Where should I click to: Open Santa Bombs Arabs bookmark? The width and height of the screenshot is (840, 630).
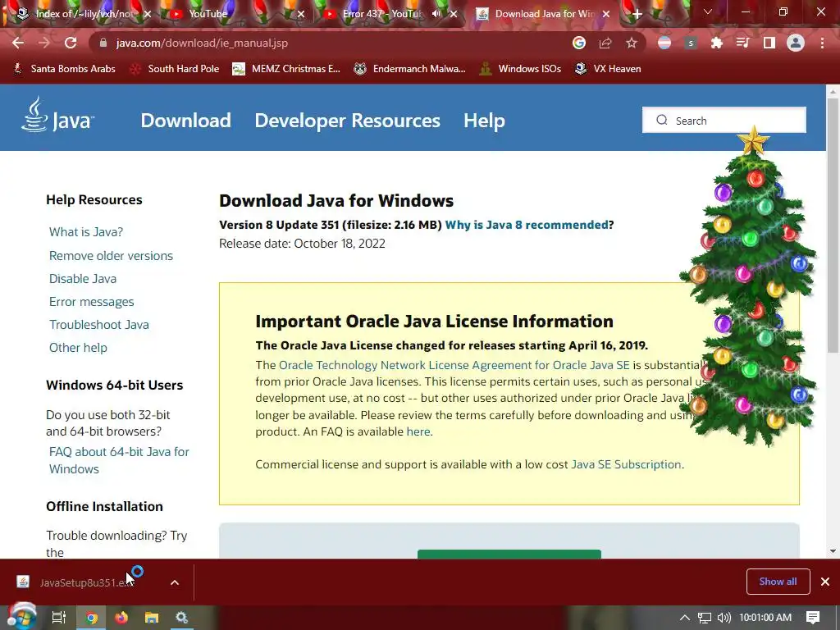[x=64, y=69]
